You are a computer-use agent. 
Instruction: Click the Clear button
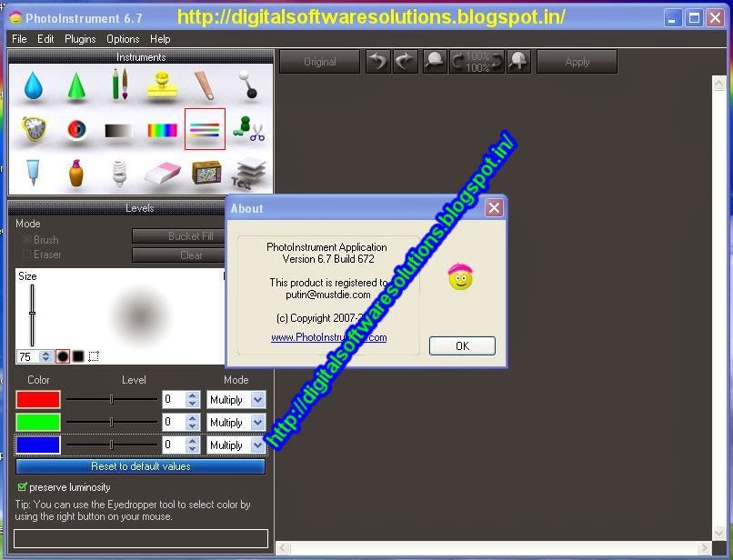178,255
